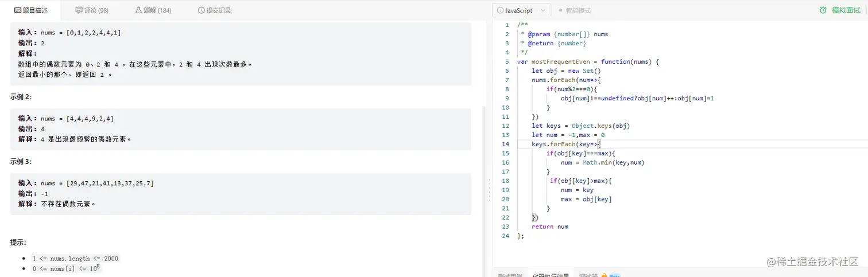868x277 pixels.
Task: Place cursor on 'let obj = new Set()' line
Action: (566, 71)
